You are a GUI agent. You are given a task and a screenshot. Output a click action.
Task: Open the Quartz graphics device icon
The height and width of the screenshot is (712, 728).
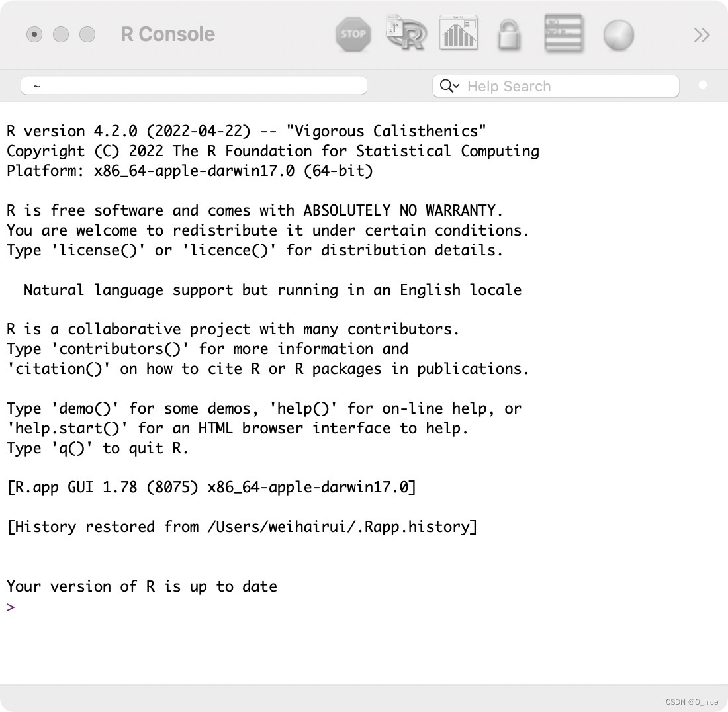459,32
